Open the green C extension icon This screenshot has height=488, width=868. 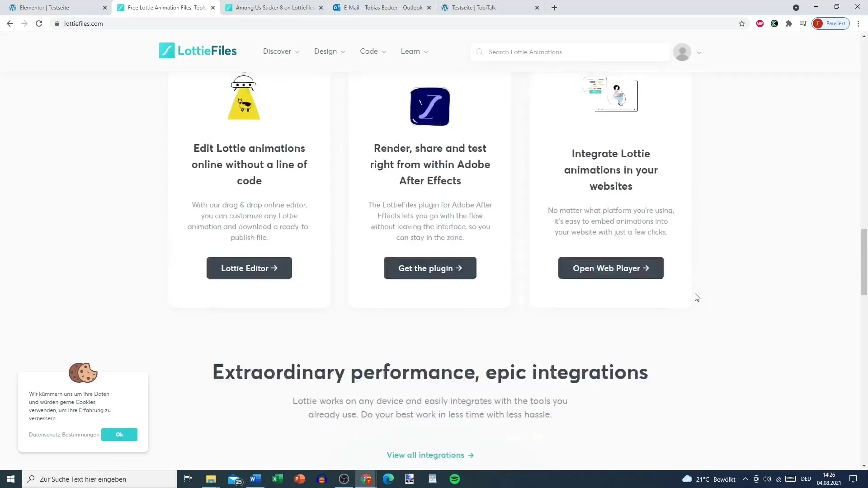click(x=774, y=23)
